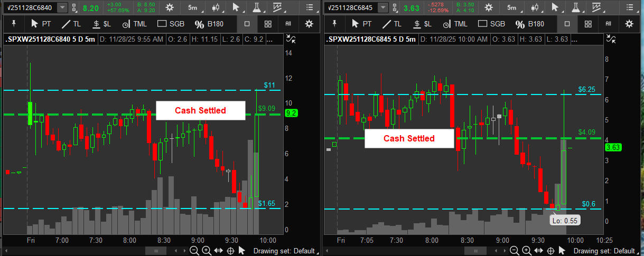The height and width of the screenshot is (256, 644).
Task: Open candlestick chart style menu in 6840 chart
Action: (x=215, y=8)
